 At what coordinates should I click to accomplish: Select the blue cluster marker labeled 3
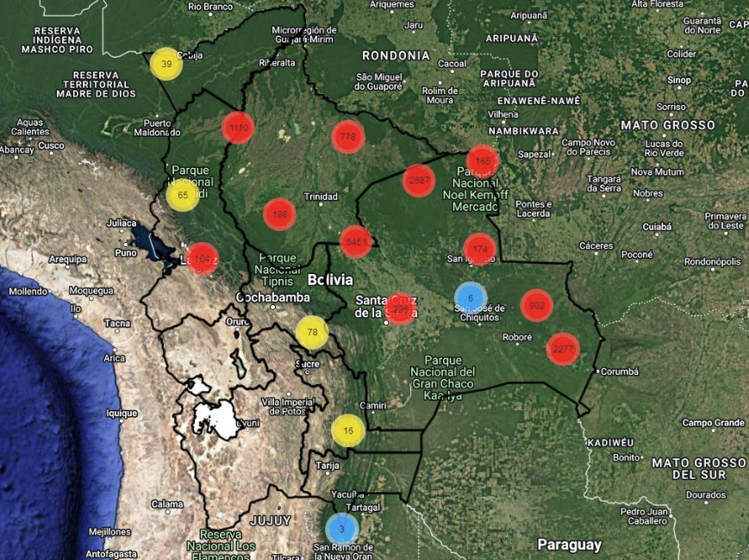(341, 528)
